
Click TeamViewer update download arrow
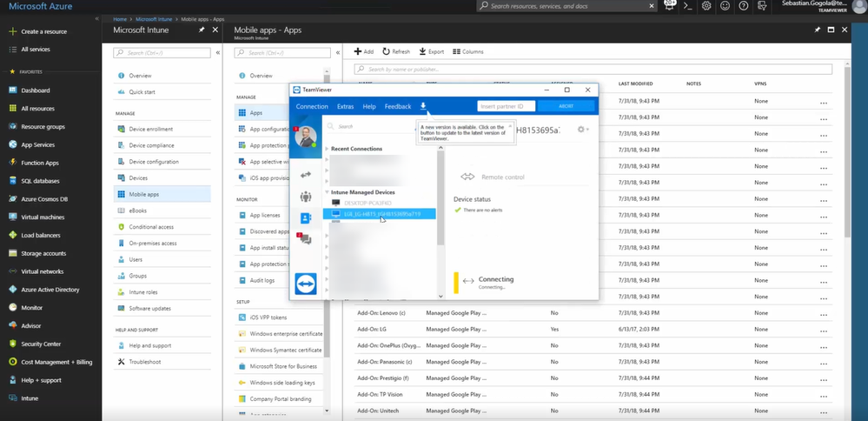[423, 106]
